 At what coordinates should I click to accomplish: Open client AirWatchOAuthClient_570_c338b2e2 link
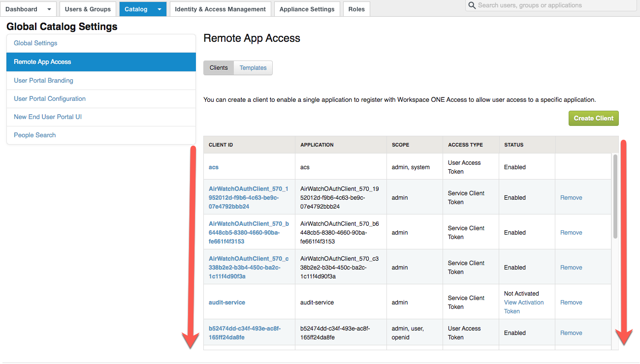(249, 268)
